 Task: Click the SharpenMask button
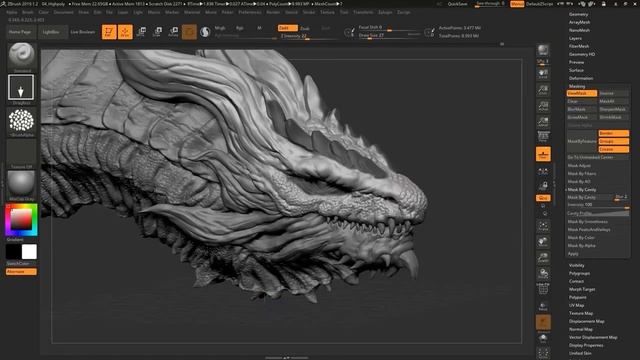click(613, 109)
